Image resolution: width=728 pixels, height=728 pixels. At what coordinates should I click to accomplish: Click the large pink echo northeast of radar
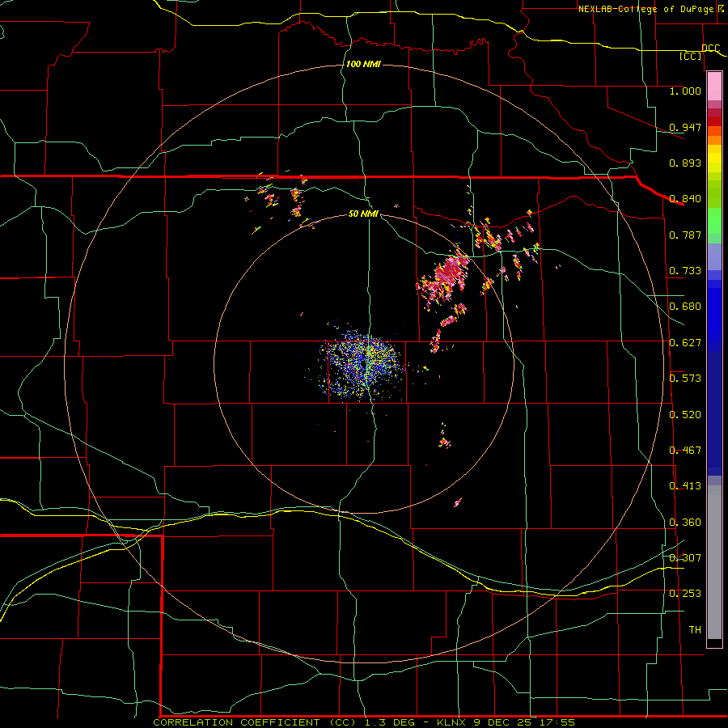click(446, 277)
